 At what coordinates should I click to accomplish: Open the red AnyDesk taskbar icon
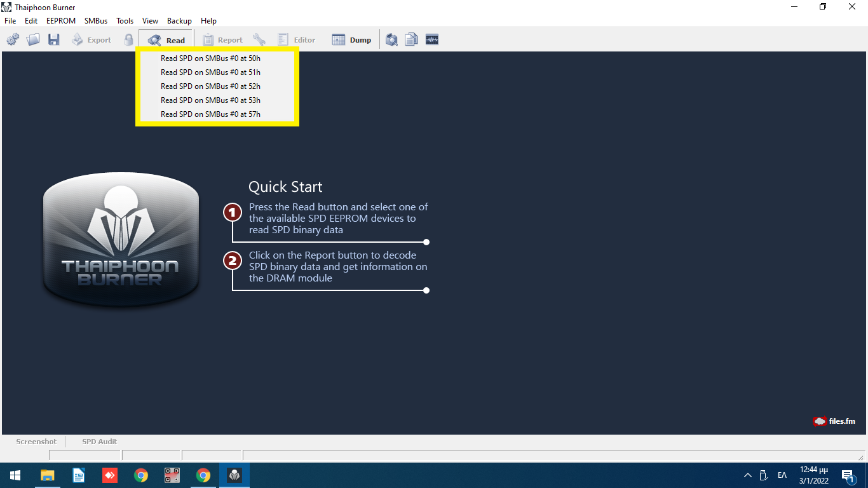click(x=110, y=475)
